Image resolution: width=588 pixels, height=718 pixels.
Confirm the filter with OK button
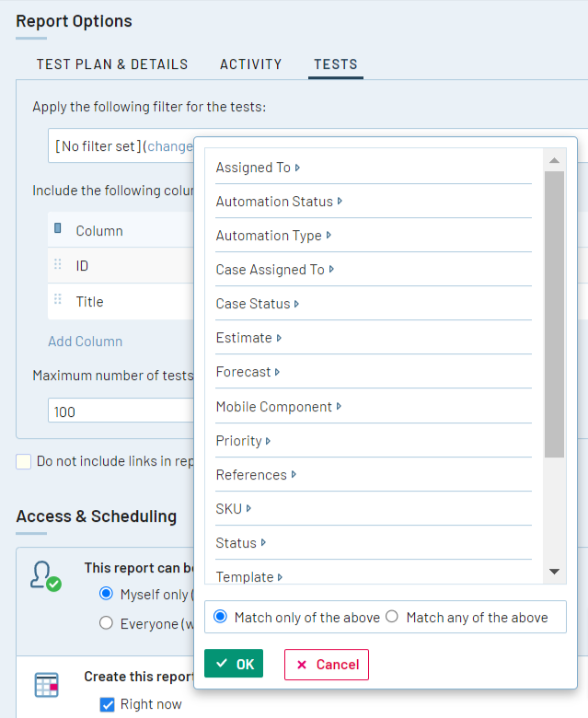pos(234,664)
